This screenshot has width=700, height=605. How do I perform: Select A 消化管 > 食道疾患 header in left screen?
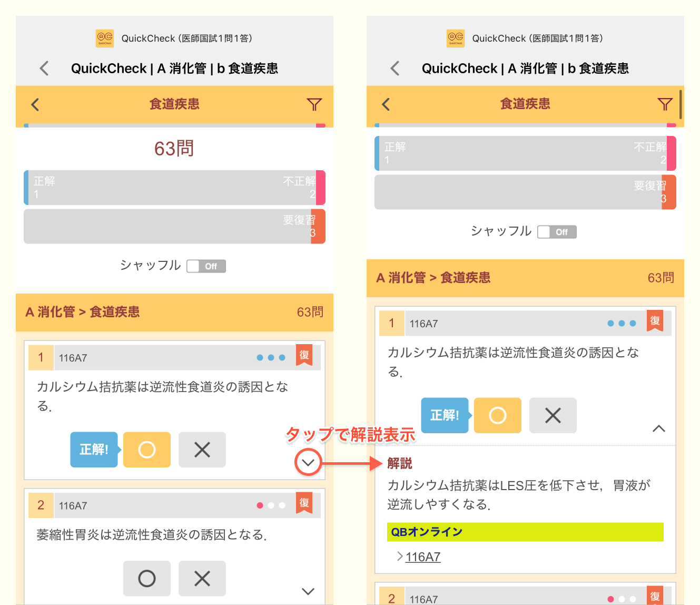click(x=83, y=312)
